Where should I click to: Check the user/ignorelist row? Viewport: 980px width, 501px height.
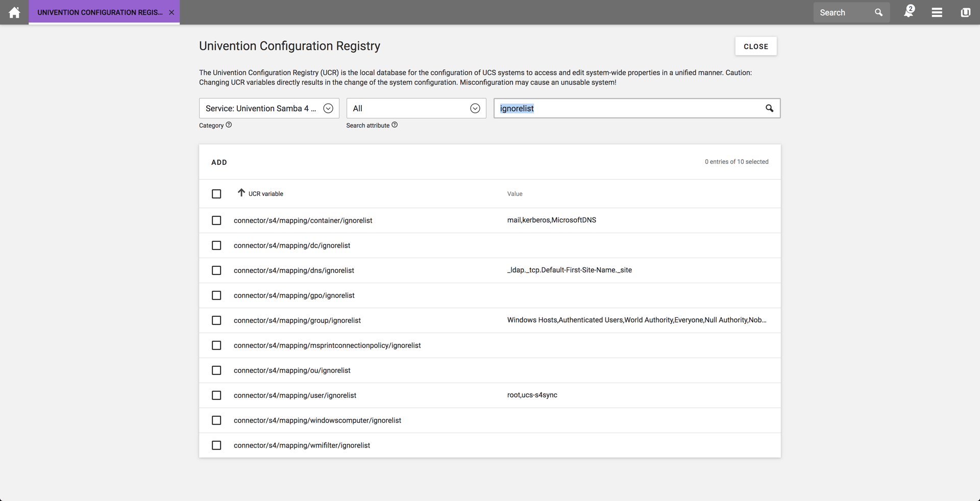216,395
